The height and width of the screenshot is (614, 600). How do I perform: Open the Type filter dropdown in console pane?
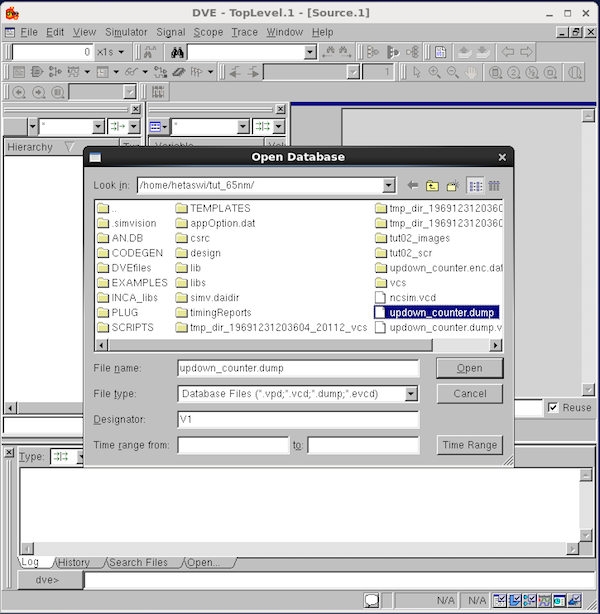point(81,457)
